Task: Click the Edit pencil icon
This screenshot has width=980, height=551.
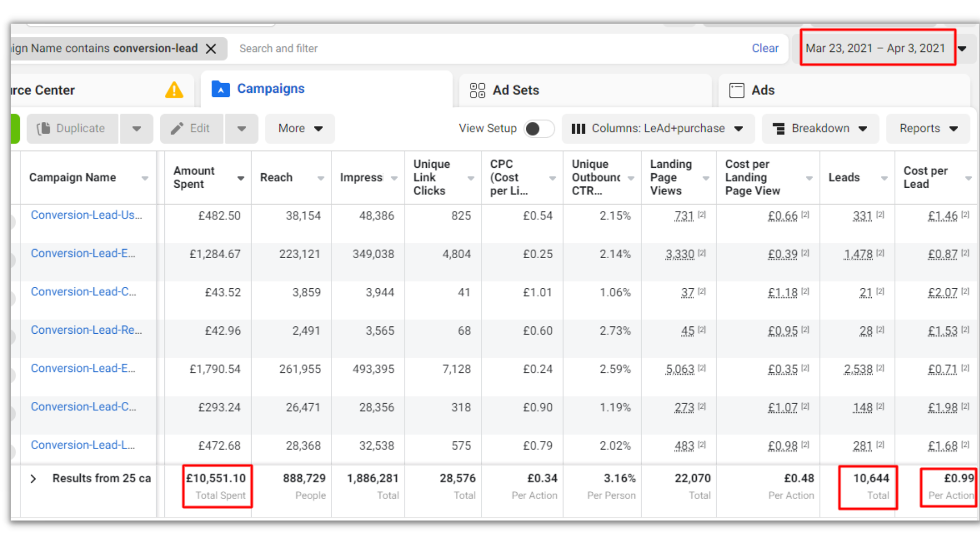Action: (177, 129)
